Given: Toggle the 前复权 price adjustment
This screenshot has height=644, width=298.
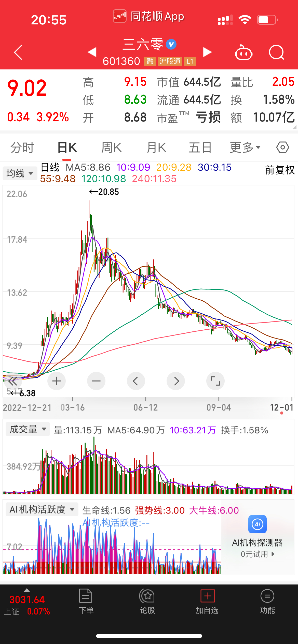Looking at the screenshot, I should pos(280,170).
